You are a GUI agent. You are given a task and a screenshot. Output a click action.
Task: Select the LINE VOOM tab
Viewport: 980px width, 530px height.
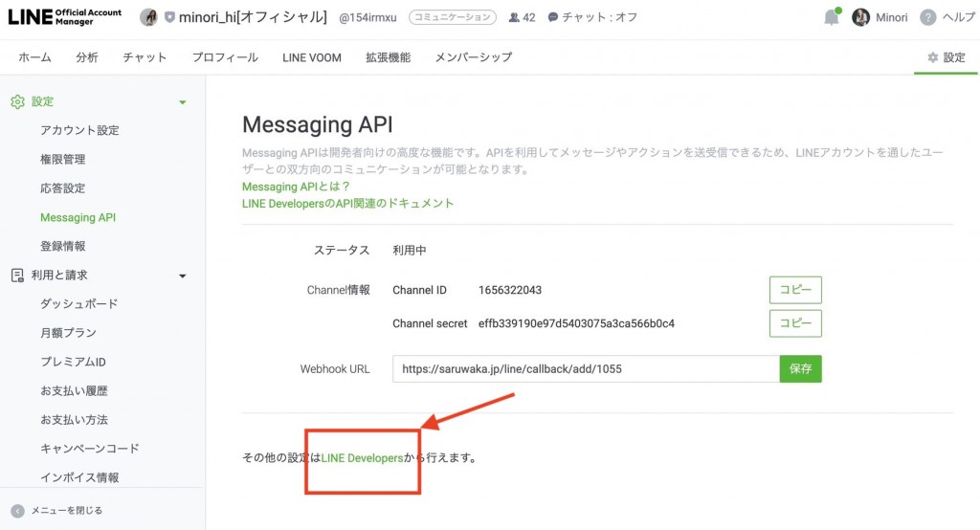pos(312,57)
